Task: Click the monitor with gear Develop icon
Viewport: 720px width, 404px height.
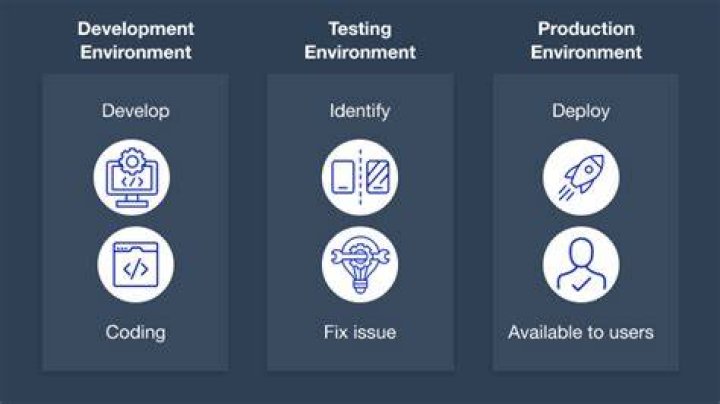Action: pyautogui.click(x=132, y=177)
